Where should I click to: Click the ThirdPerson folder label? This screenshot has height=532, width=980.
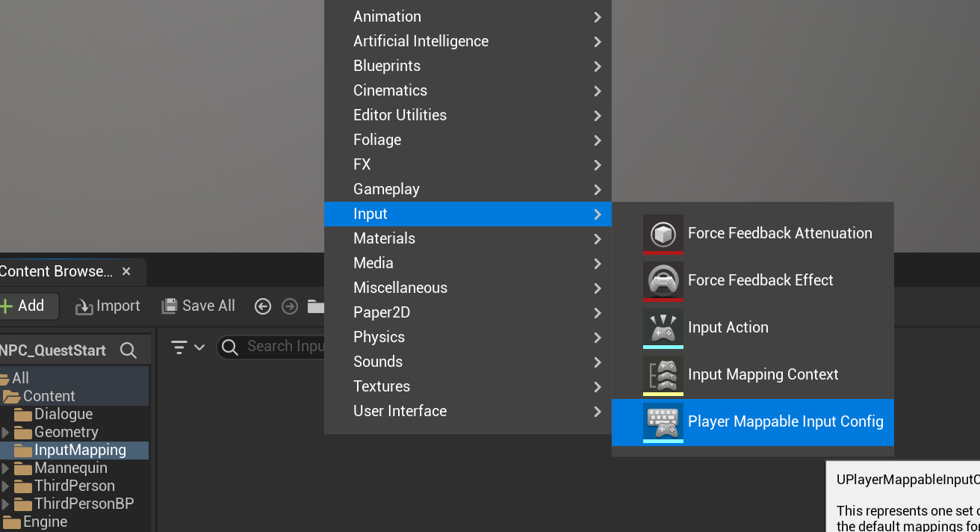(x=75, y=486)
